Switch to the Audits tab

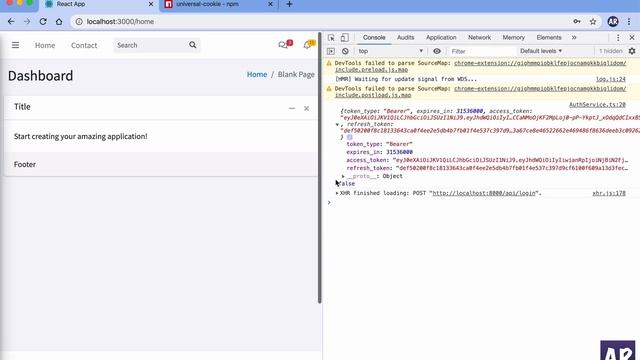tap(405, 38)
